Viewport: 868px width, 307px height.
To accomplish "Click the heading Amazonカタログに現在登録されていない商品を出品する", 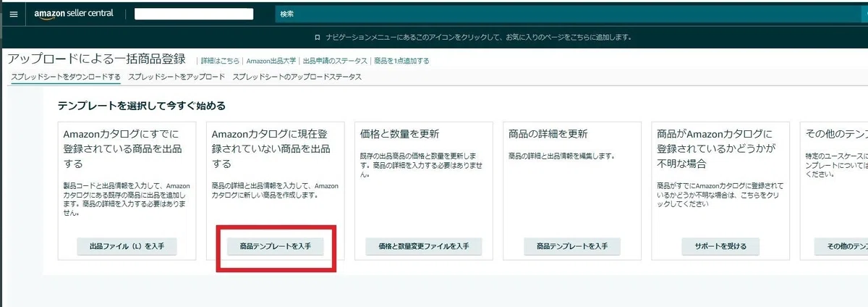I will click(271, 149).
